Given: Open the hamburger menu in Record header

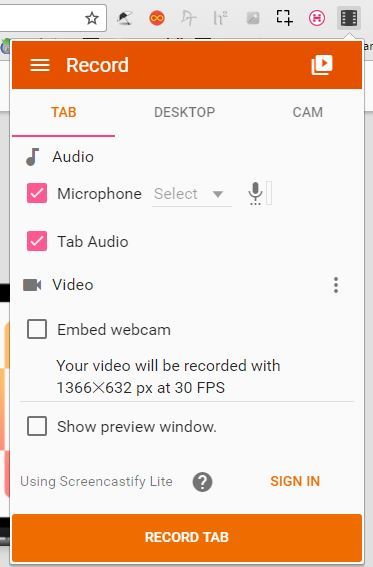Looking at the screenshot, I should [40, 65].
